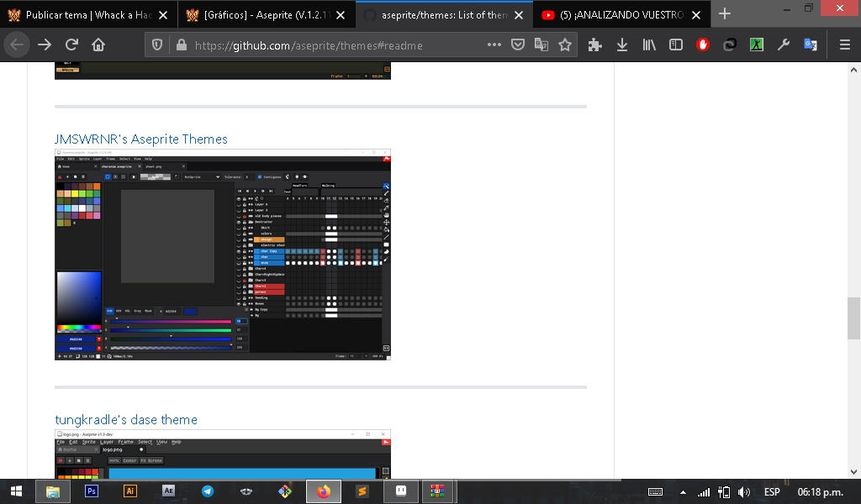Open page actions three-dot menu
The height and width of the screenshot is (504, 861).
pos(494,45)
